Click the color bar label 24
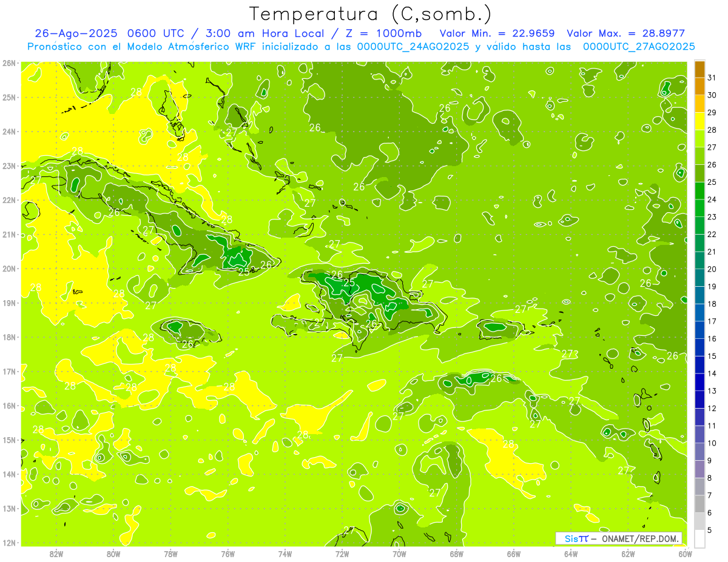This screenshot has height=562, width=728. (x=712, y=199)
